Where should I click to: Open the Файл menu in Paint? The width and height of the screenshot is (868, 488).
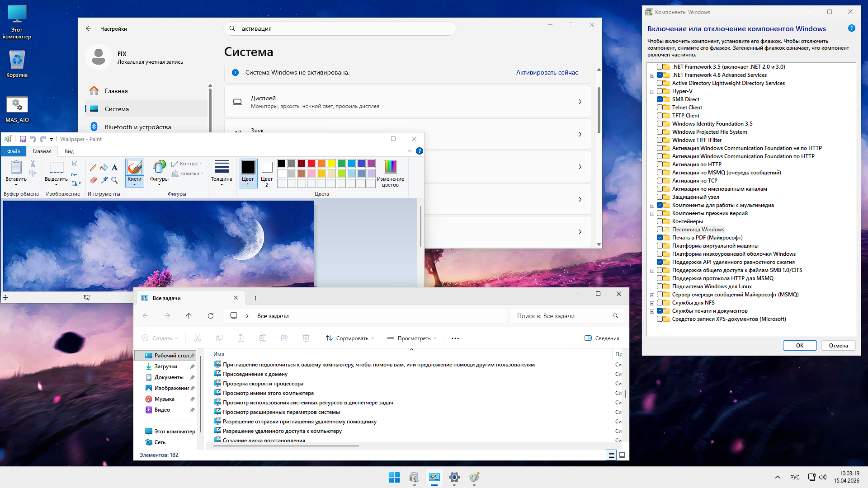[x=13, y=151]
